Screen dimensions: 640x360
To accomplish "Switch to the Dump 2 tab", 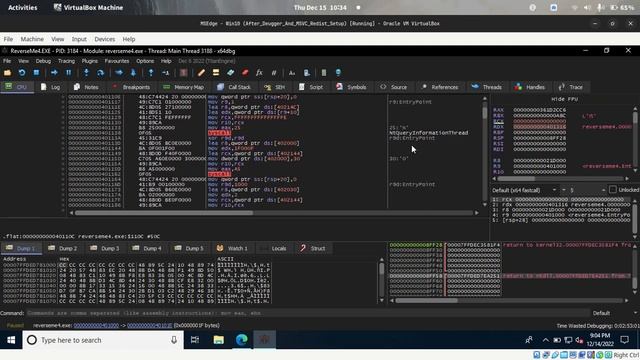I will click(62, 248).
